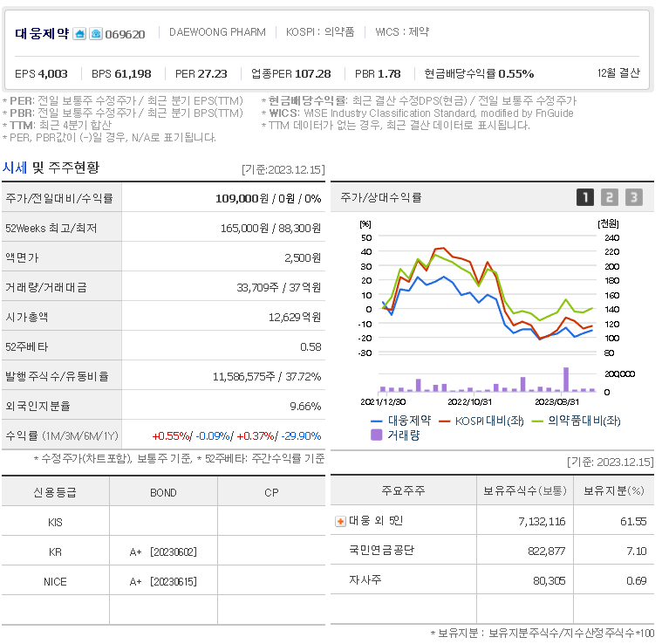Switch to chart tab 1
The image size is (662, 644).
tap(584, 197)
